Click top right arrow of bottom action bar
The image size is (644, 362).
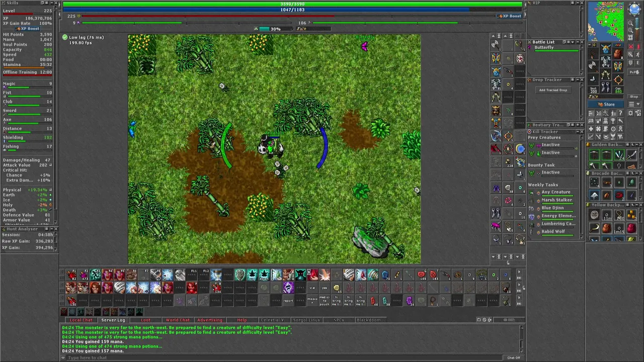pyautogui.click(x=519, y=271)
